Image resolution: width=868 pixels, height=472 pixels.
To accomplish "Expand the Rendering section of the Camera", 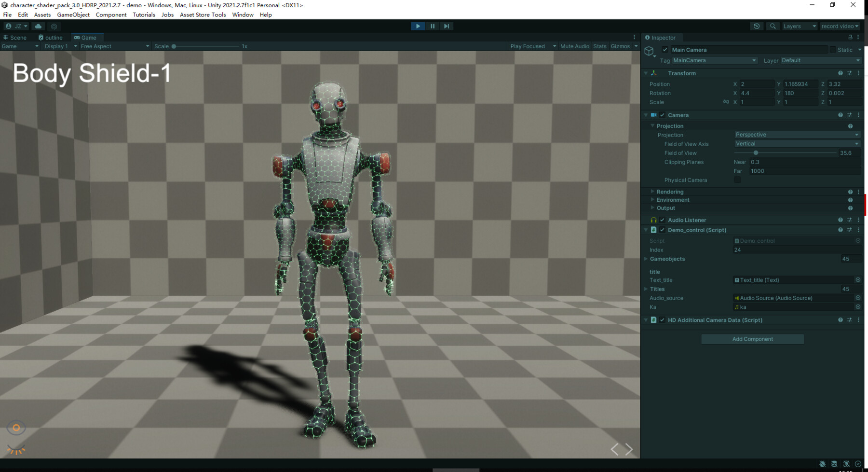I will [652, 192].
